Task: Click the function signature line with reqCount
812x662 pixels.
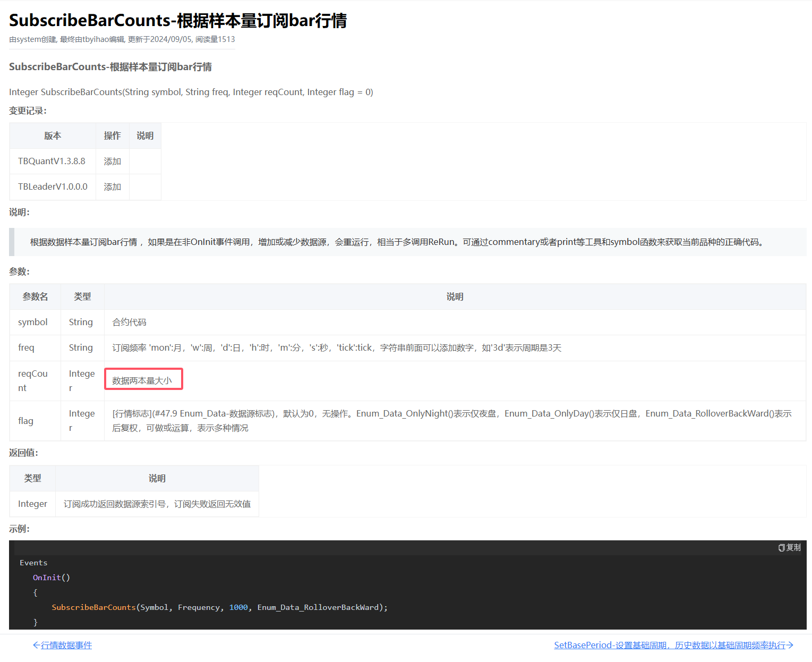Action: point(191,92)
